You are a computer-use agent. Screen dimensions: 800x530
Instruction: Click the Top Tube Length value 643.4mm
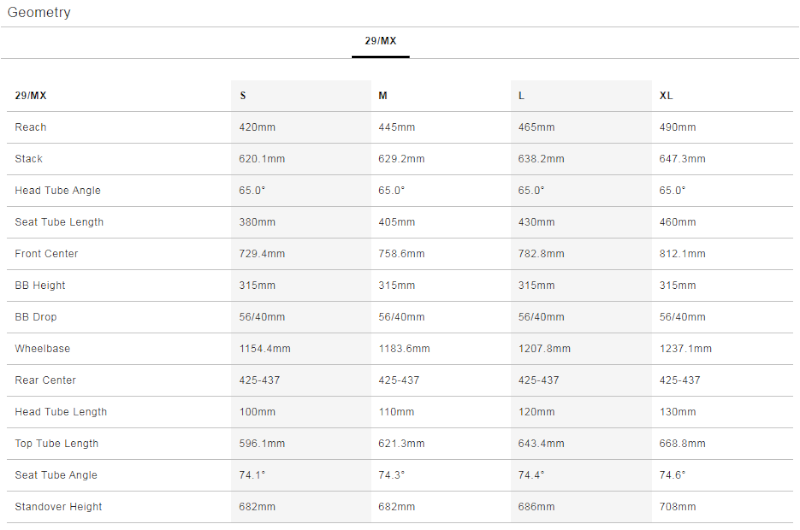pyautogui.click(x=541, y=443)
